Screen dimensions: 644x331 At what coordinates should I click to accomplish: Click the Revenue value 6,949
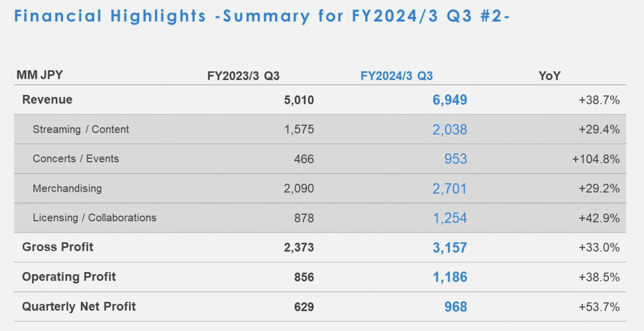[x=450, y=100]
